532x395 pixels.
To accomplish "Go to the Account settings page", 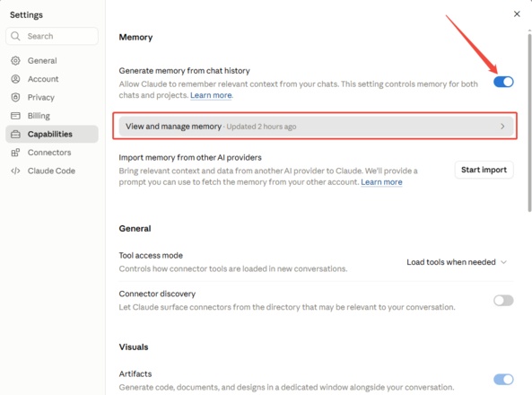I will pyautogui.click(x=52, y=79).
